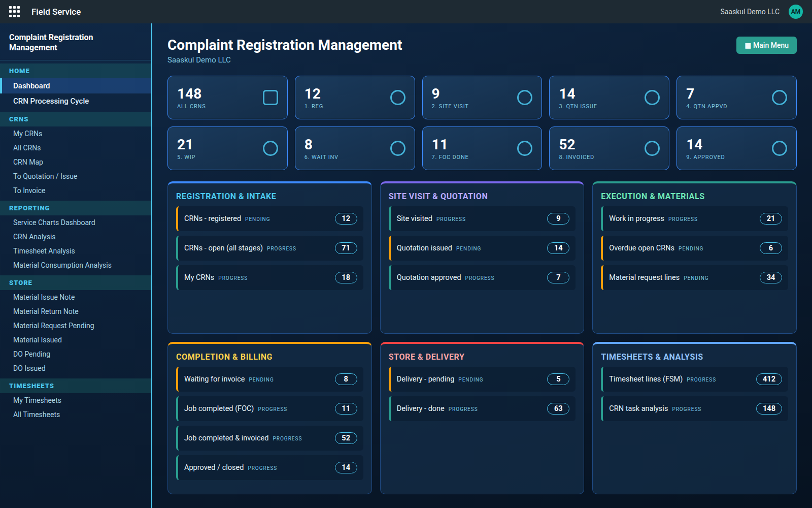812x508 pixels.
Task: Open My CRNs progress row in Registration panel
Action: pyautogui.click(x=269, y=277)
